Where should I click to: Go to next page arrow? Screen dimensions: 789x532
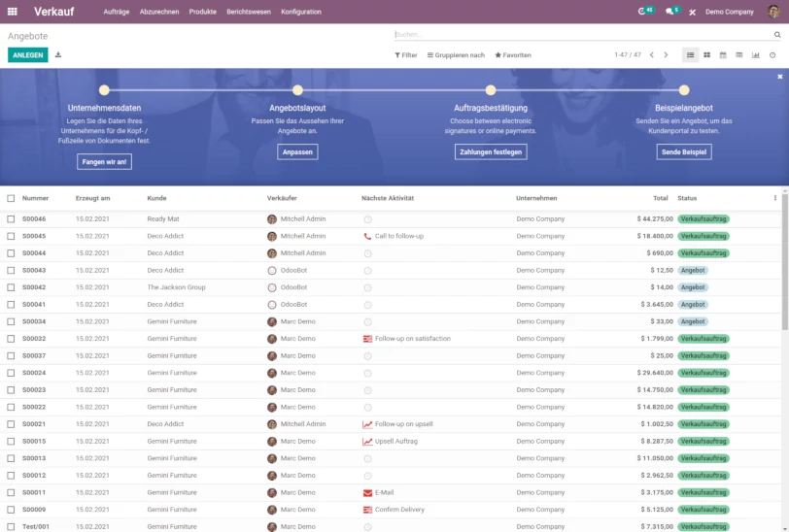pyautogui.click(x=666, y=54)
